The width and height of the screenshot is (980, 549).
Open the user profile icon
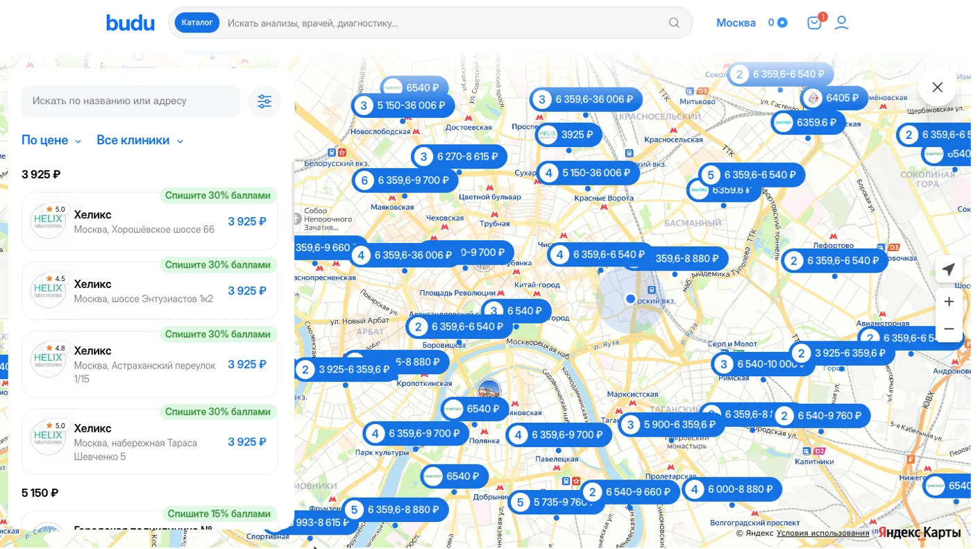click(x=841, y=23)
